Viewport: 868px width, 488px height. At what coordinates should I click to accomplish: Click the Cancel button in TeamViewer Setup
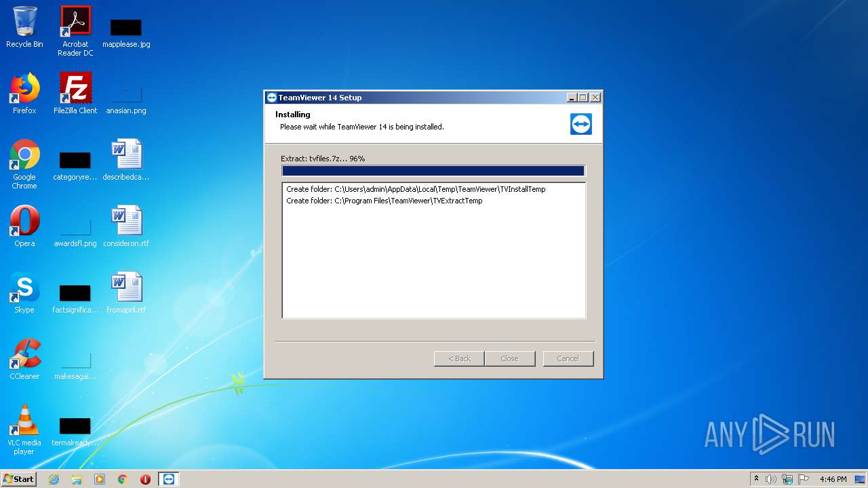point(568,359)
